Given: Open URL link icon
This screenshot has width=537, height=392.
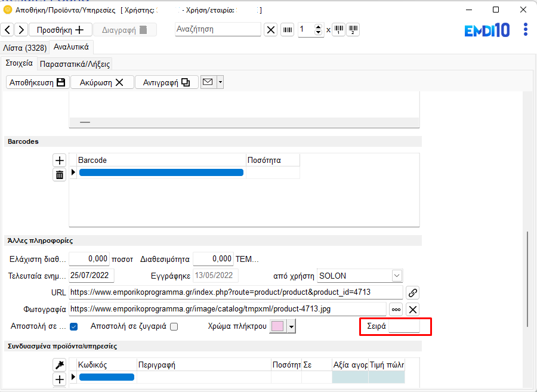Looking at the screenshot, I should (x=413, y=293).
